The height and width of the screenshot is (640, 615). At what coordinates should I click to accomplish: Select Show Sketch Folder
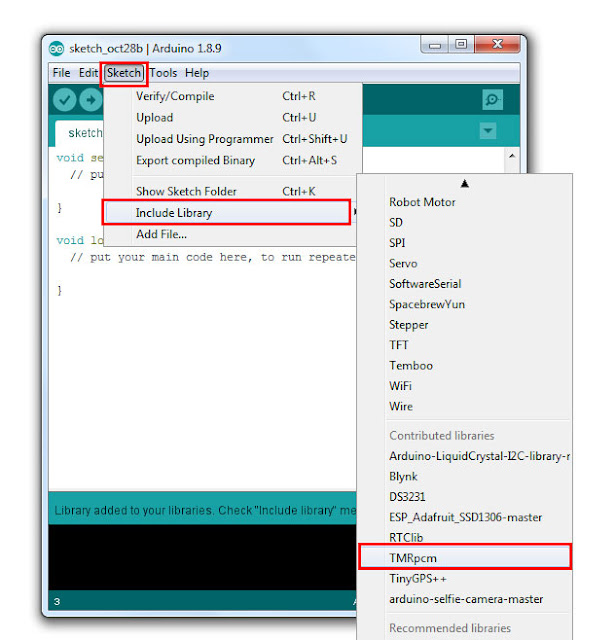(233, 191)
